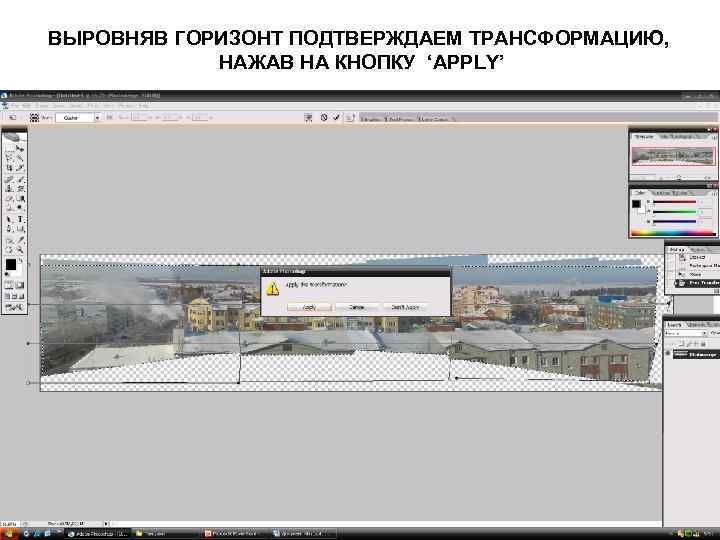Select the Hand tool
The width and height of the screenshot is (720, 540).
coord(9,250)
